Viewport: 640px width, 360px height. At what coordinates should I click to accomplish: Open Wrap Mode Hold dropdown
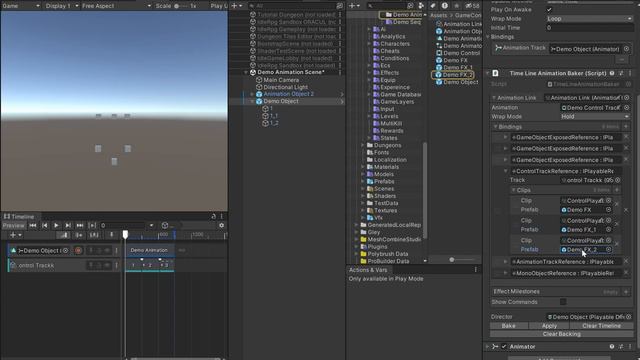595,117
